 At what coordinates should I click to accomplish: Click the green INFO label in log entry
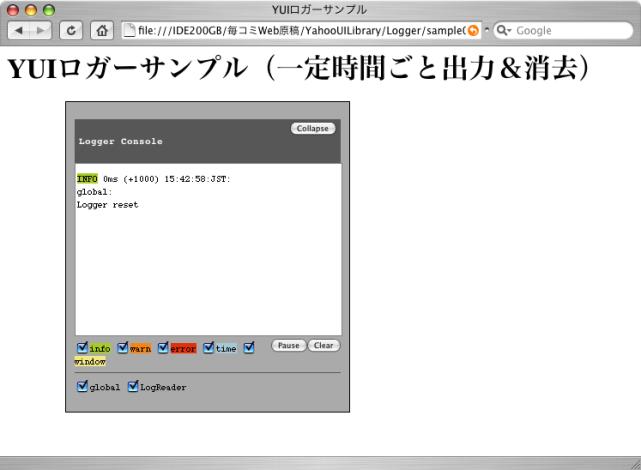coord(87,179)
